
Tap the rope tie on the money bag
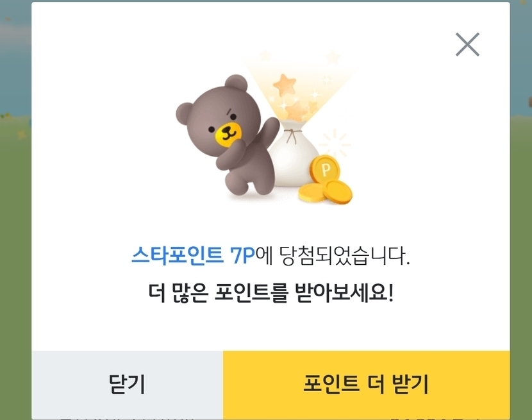pyautogui.click(x=292, y=135)
